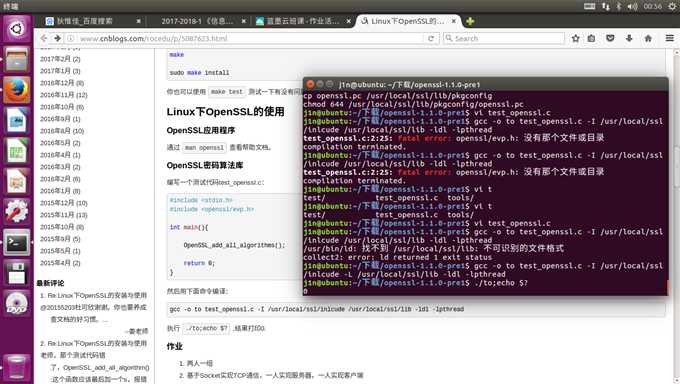Image resolution: width=680 pixels, height=384 pixels.
Task: Click the OpenSSL应用程序 subheading
Action: click(201, 130)
